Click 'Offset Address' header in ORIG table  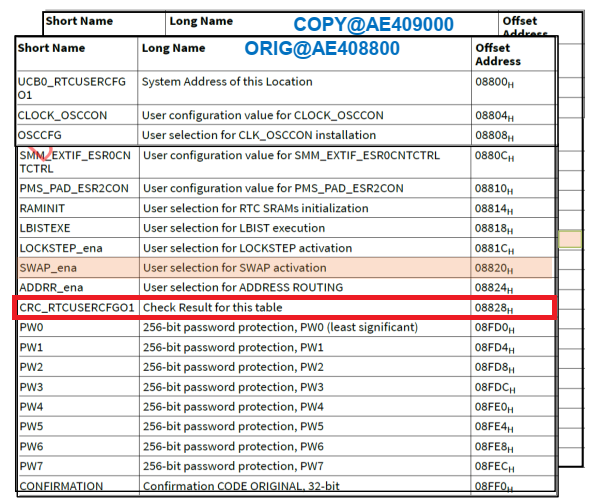coord(498,54)
